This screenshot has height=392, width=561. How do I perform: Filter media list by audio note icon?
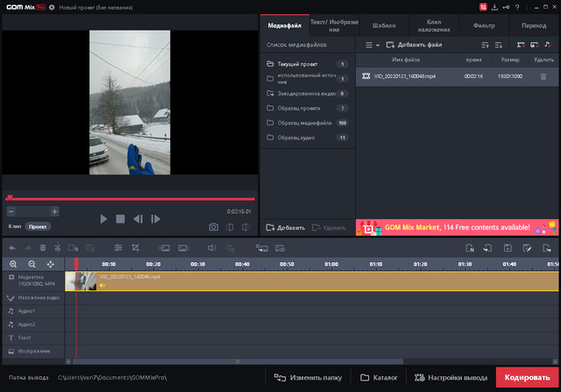(x=548, y=45)
